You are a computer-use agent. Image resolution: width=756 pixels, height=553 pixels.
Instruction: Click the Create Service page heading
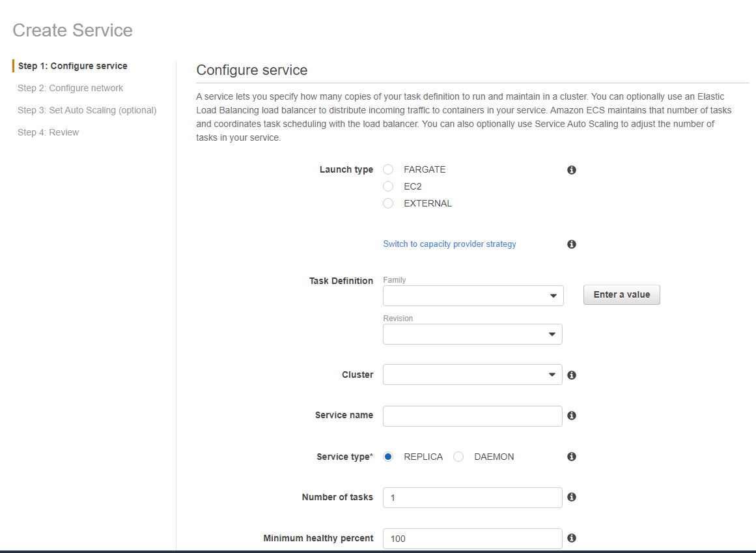(x=72, y=31)
